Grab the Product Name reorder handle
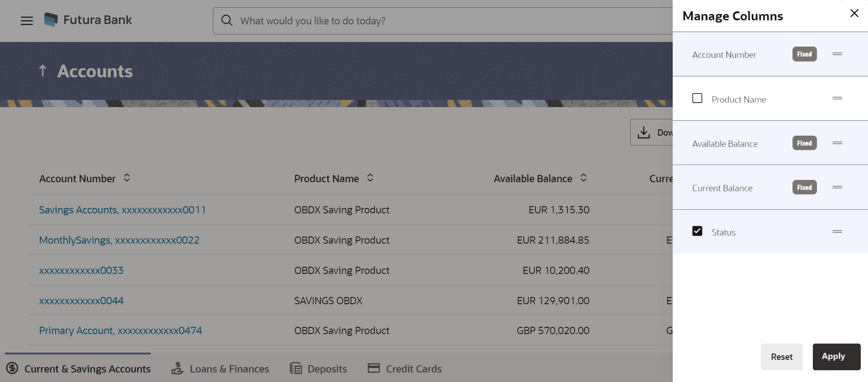 (x=837, y=98)
